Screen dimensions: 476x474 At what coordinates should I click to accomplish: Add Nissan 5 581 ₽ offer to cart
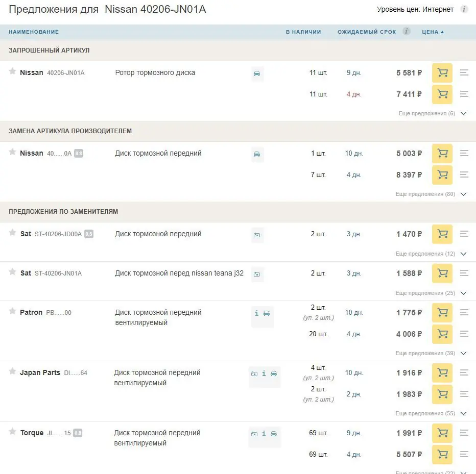click(442, 73)
